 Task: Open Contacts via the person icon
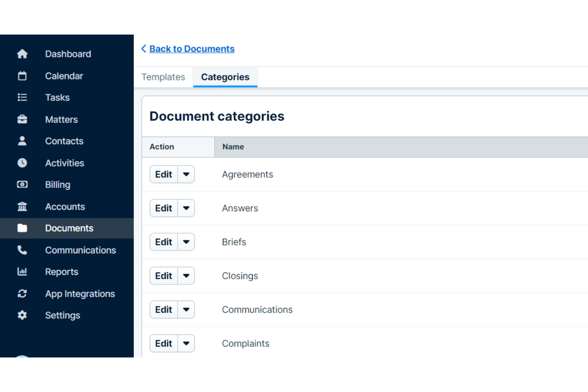(x=22, y=141)
